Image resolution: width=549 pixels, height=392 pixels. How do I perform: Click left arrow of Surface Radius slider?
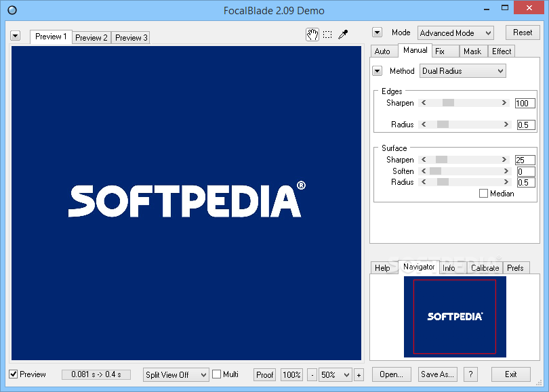tap(424, 182)
